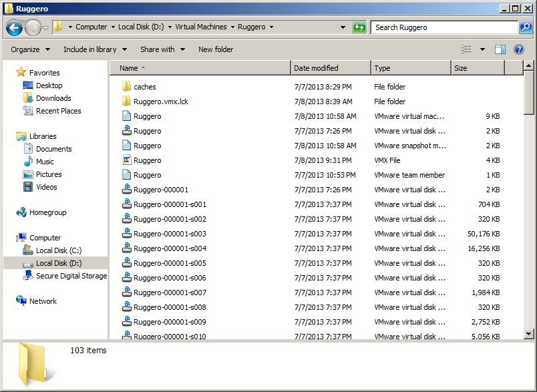Expand the address bar history dropdown
The width and height of the screenshot is (537, 392).
[343, 27]
